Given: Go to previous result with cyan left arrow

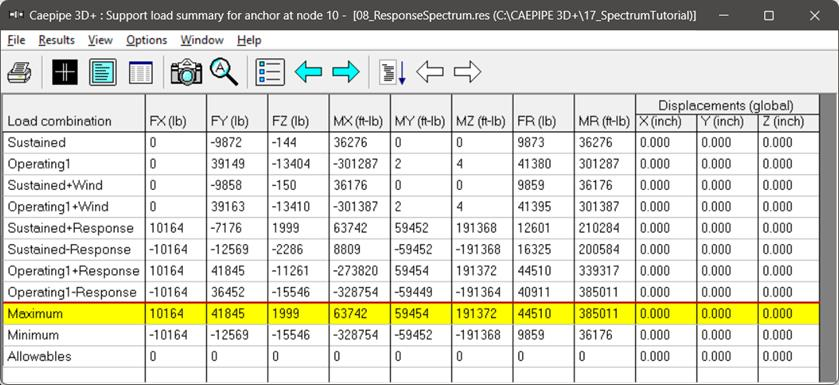Looking at the screenshot, I should click(308, 72).
